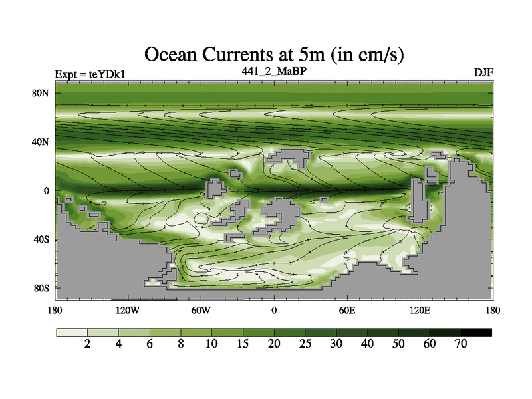The height and width of the screenshot is (399, 532).
Task: Click the 80N latitude axis label
Action: coord(41,93)
